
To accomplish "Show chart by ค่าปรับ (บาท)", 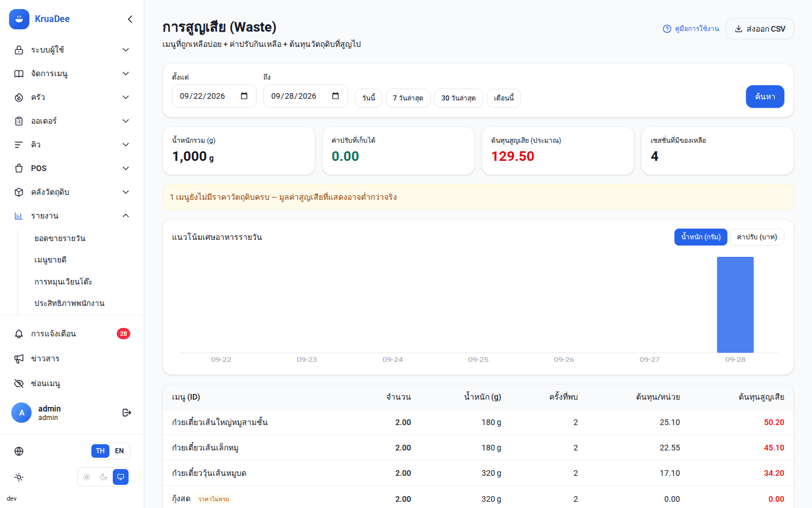I will (757, 237).
